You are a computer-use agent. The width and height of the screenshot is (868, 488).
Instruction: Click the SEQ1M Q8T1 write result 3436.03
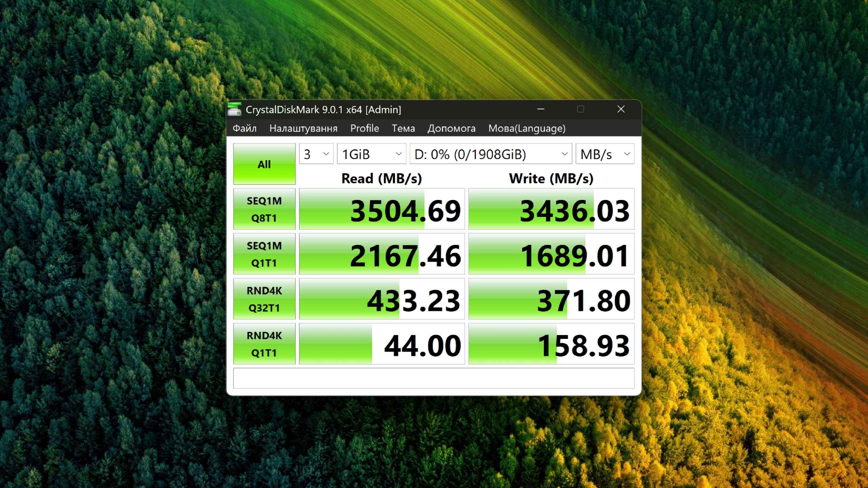tap(551, 209)
